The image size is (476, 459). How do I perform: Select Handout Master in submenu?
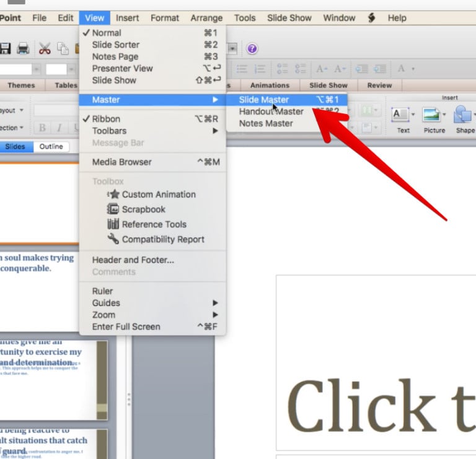click(286, 111)
